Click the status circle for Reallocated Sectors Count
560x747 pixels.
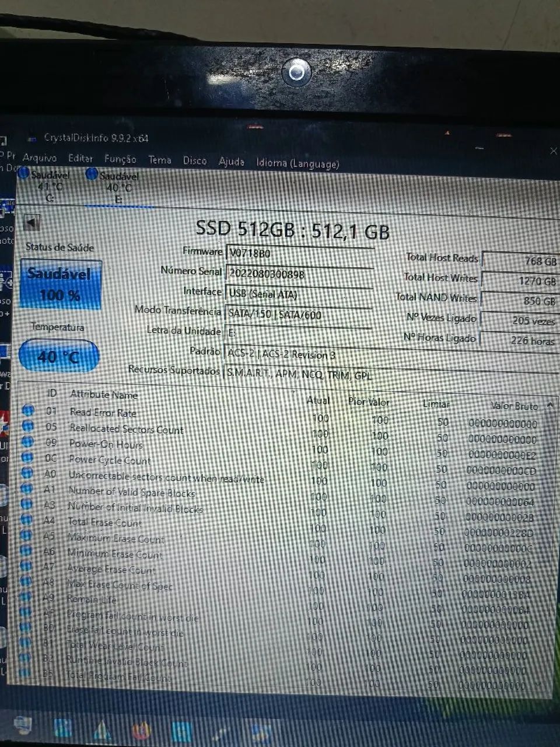coord(27,426)
